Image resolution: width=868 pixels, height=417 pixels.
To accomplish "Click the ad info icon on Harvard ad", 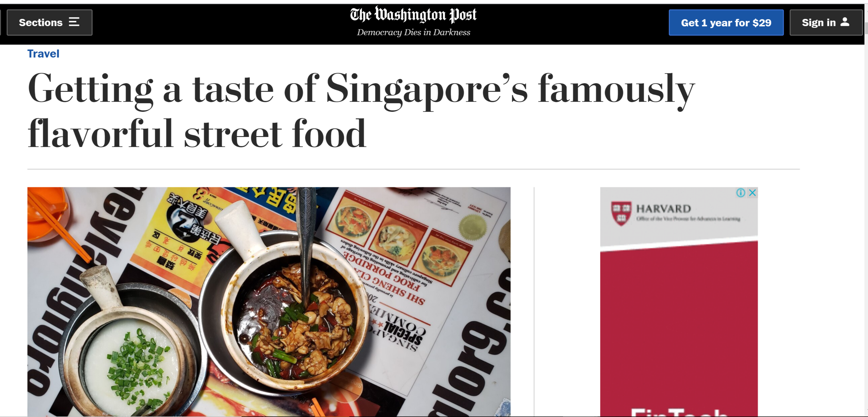I will tap(741, 193).
